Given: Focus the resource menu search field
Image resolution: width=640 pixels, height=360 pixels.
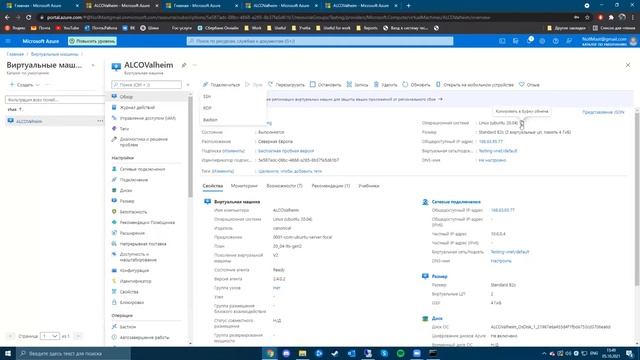Looking at the screenshot, I should [147, 85].
